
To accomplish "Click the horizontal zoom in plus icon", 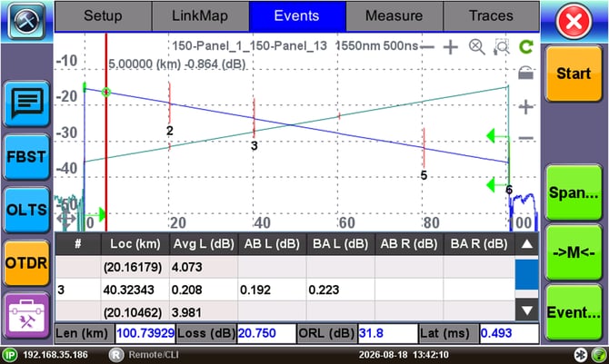I will coord(451,47).
